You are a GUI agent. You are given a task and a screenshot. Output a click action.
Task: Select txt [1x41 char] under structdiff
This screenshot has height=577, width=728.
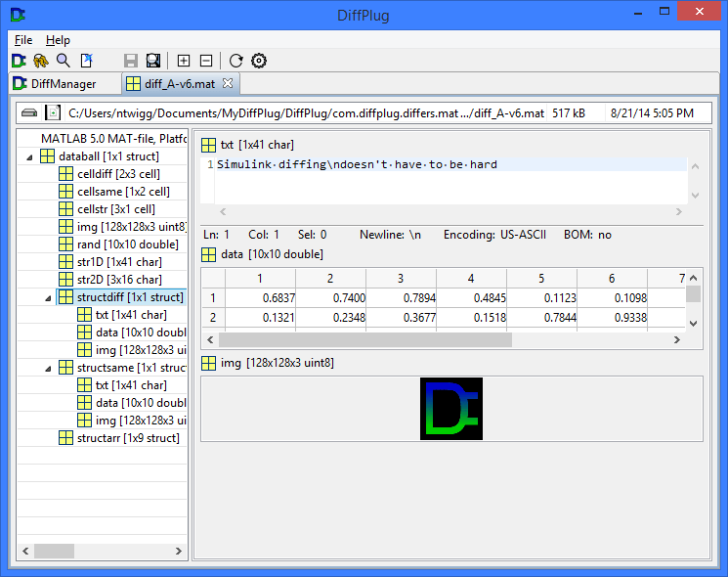[x=131, y=315]
